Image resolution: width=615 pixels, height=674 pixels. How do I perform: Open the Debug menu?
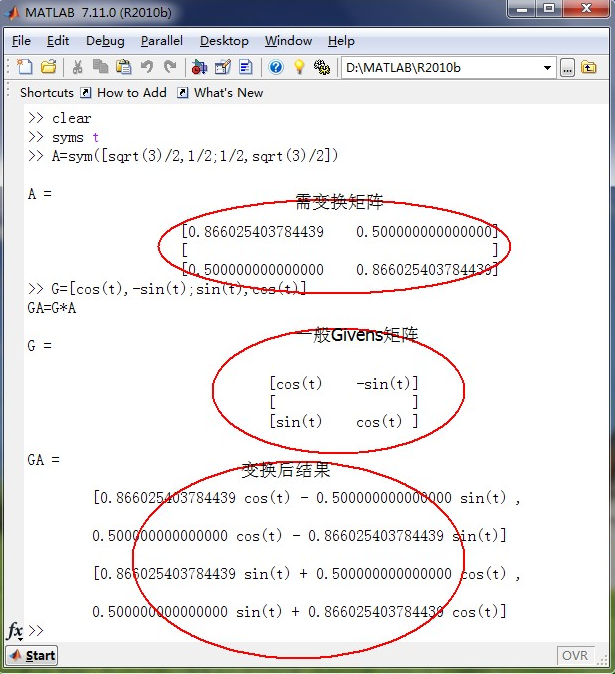105,41
